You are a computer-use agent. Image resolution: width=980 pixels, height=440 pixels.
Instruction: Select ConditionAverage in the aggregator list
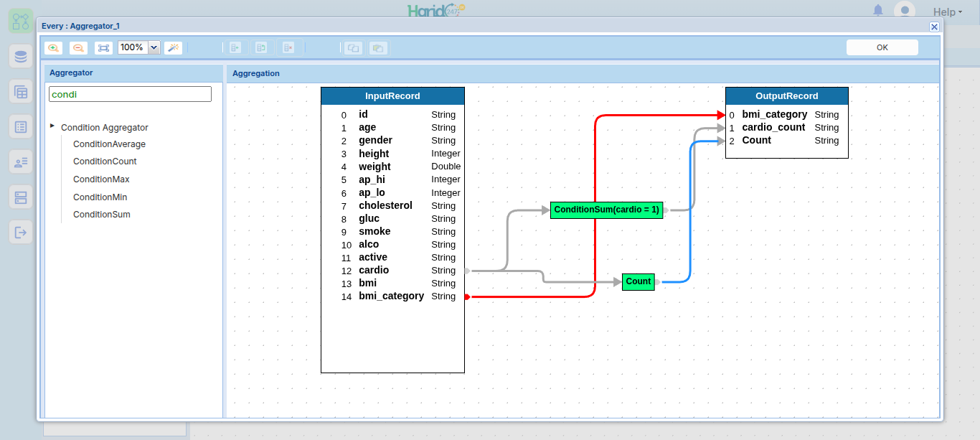[109, 144]
